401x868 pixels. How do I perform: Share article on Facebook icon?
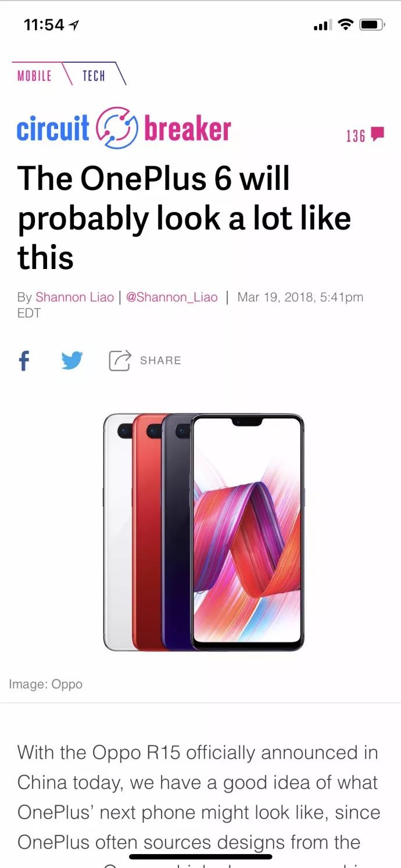tap(24, 361)
